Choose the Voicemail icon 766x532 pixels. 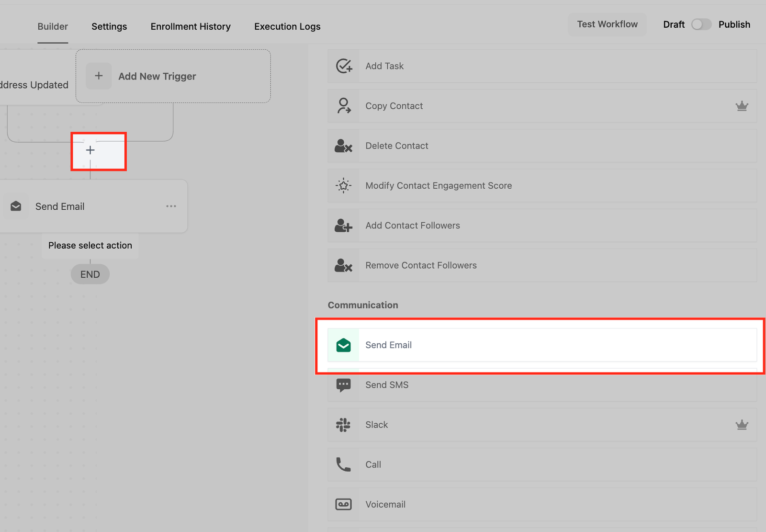[343, 504]
